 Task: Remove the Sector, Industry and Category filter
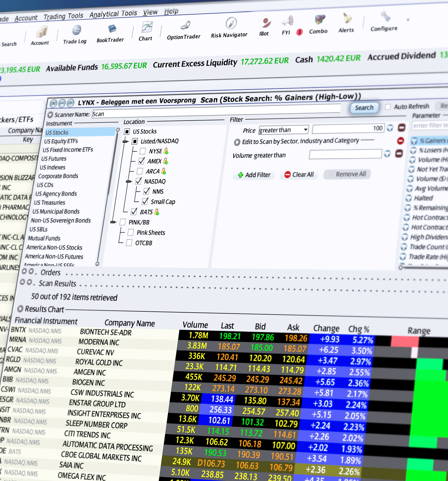point(400,140)
